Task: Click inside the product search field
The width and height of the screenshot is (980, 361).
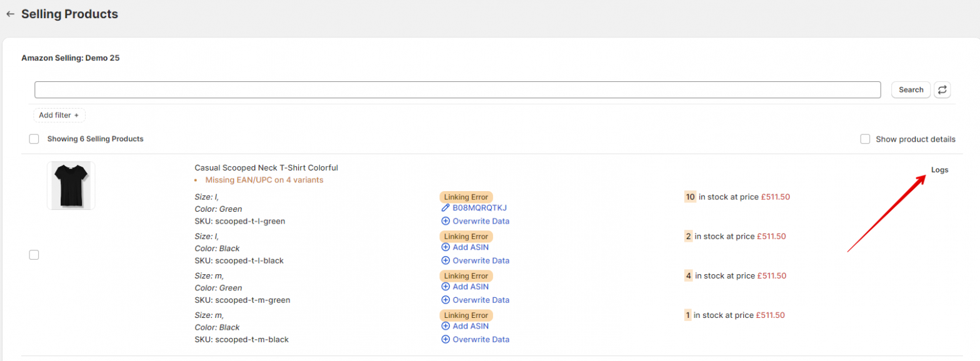Action: pyautogui.click(x=457, y=90)
